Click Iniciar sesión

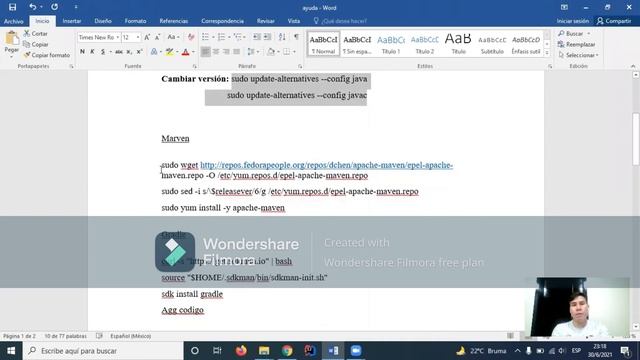573,21
